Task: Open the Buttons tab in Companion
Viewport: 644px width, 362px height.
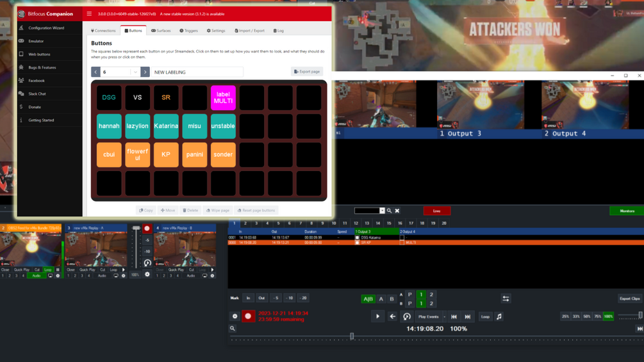Action: point(133,30)
